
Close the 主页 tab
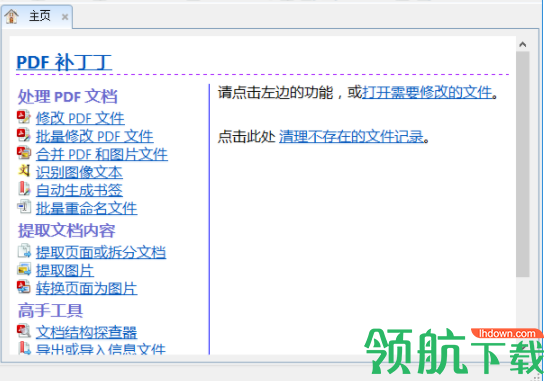point(65,17)
